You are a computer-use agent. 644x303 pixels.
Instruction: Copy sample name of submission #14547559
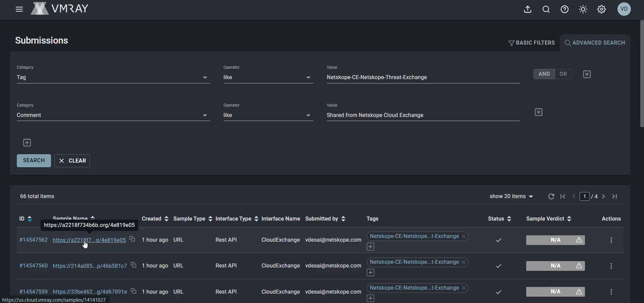click(x=134, y=291)
